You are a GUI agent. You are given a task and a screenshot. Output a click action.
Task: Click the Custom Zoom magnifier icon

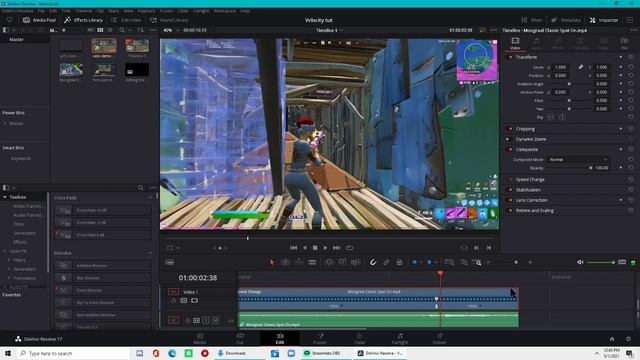click(x=477, y=262)
